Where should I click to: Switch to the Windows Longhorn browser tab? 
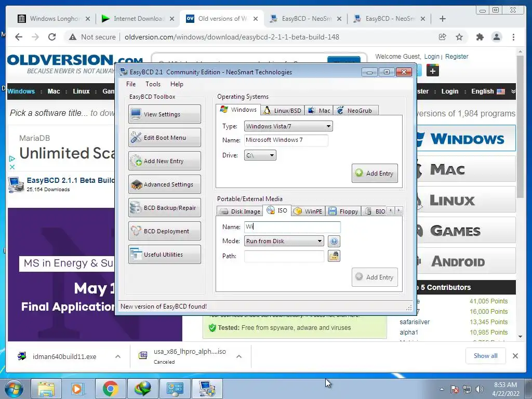tap(54, 19)
